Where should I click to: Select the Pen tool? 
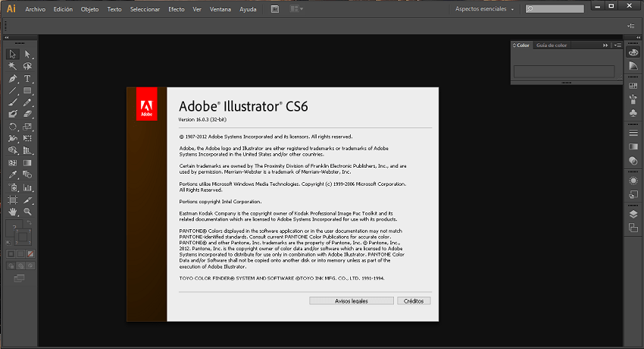pos(13,78)
